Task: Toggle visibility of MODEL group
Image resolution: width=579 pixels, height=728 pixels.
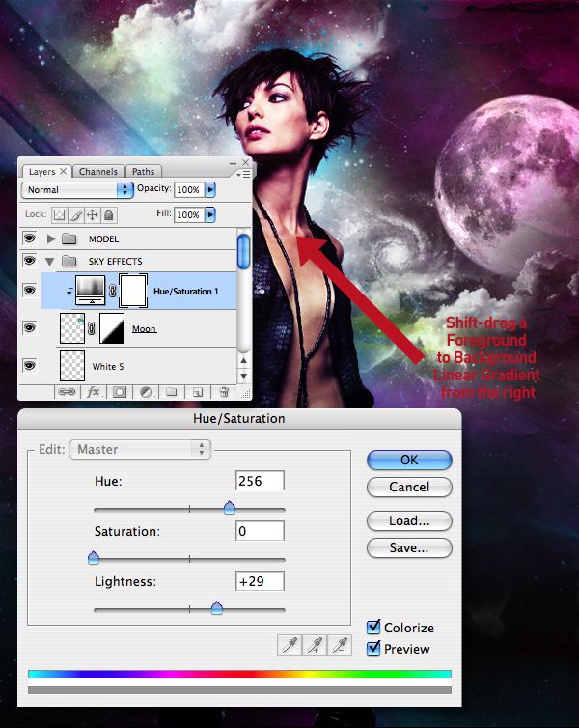Action: point(29,238)
